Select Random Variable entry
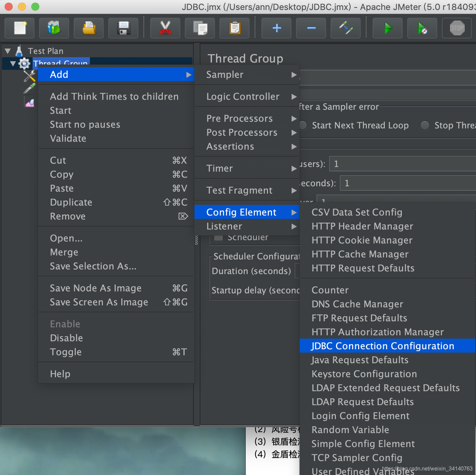Screen dimensions: 476x475 387,430
